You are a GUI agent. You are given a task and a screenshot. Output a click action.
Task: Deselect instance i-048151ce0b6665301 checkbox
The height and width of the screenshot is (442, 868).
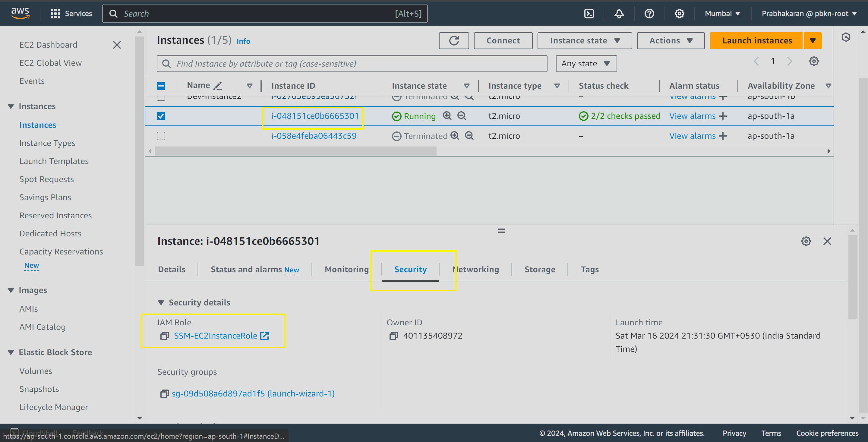pyautogui.click(x=161, y=116)
